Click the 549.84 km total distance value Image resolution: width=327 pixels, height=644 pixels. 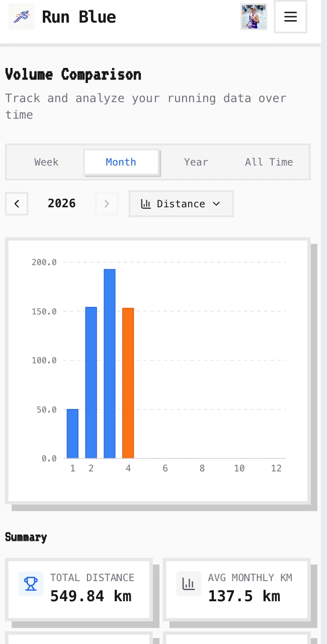coord(91,596)
